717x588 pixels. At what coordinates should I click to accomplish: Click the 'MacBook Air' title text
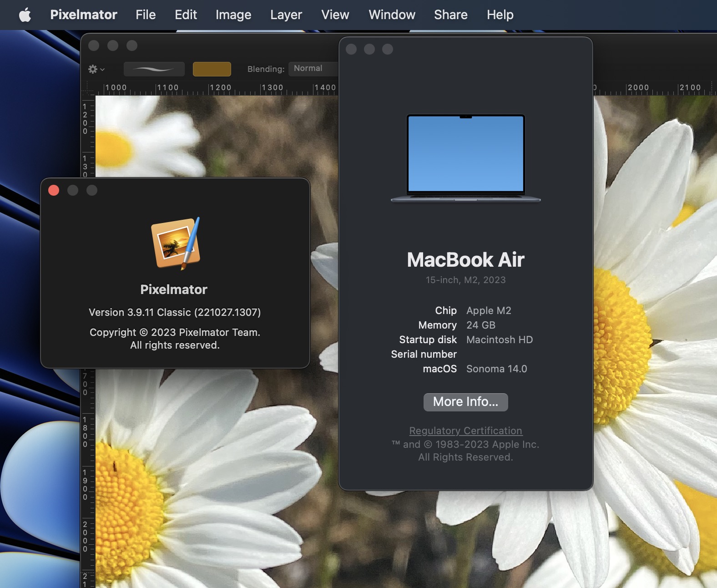point(465,260)
